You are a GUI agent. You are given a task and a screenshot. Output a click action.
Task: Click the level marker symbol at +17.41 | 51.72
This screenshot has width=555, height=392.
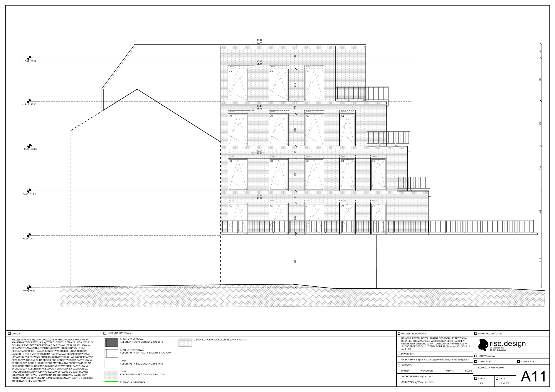point(29,58)
